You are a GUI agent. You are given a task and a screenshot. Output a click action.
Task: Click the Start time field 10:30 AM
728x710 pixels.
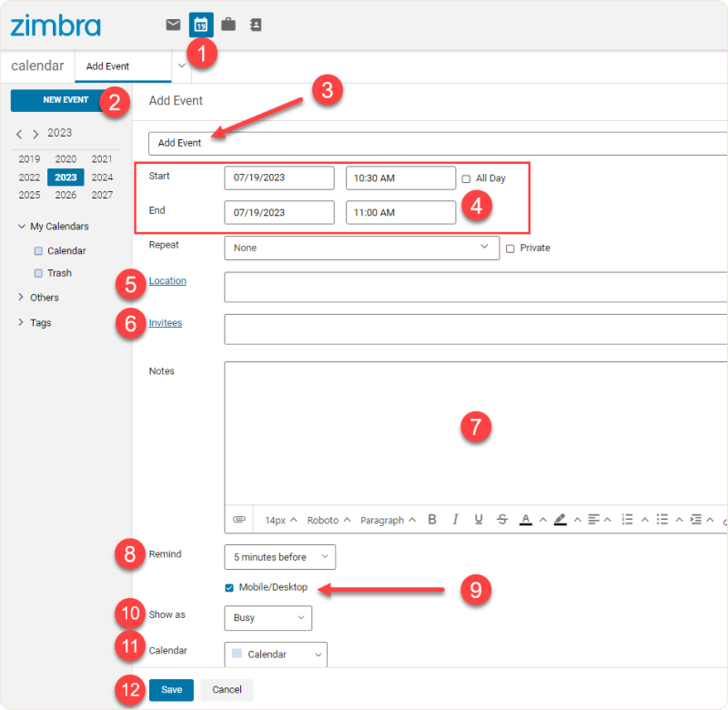click(400, 178)
